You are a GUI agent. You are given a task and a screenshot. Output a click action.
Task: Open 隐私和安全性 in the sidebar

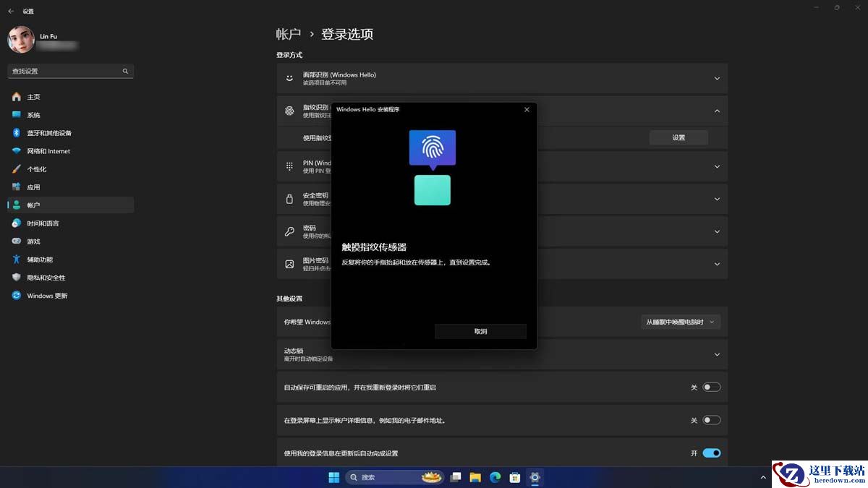pos(71,278)
